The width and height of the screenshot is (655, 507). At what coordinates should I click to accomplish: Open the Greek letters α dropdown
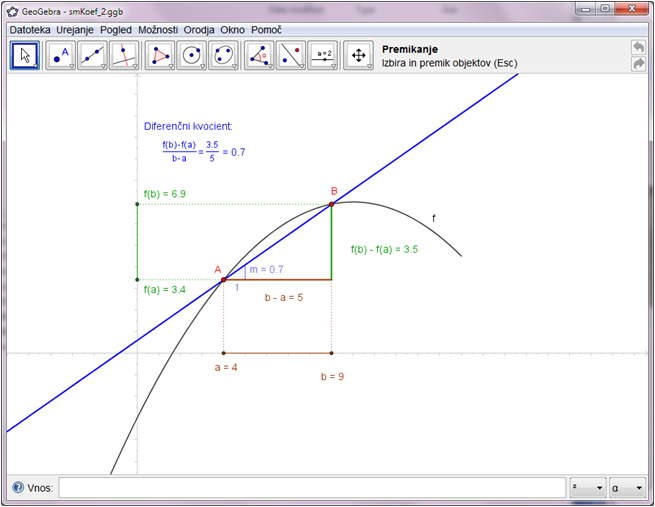(627, 487)
